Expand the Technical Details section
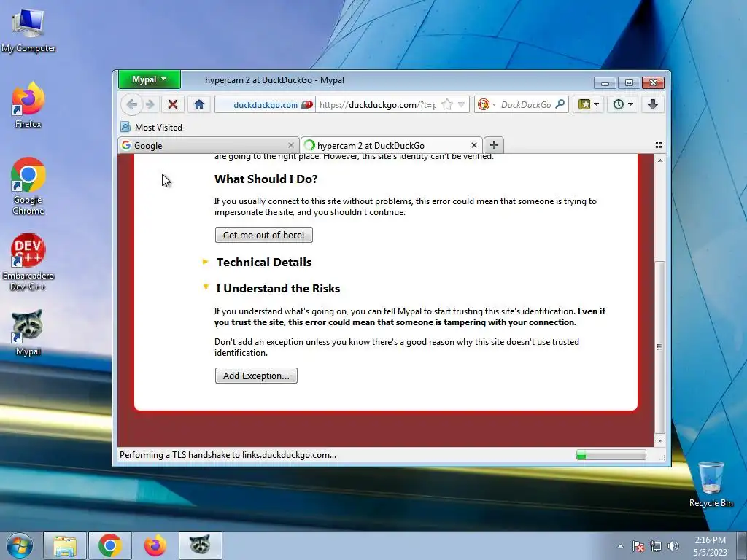This screenshot has height=560, width=747. (x=258, y=262)
